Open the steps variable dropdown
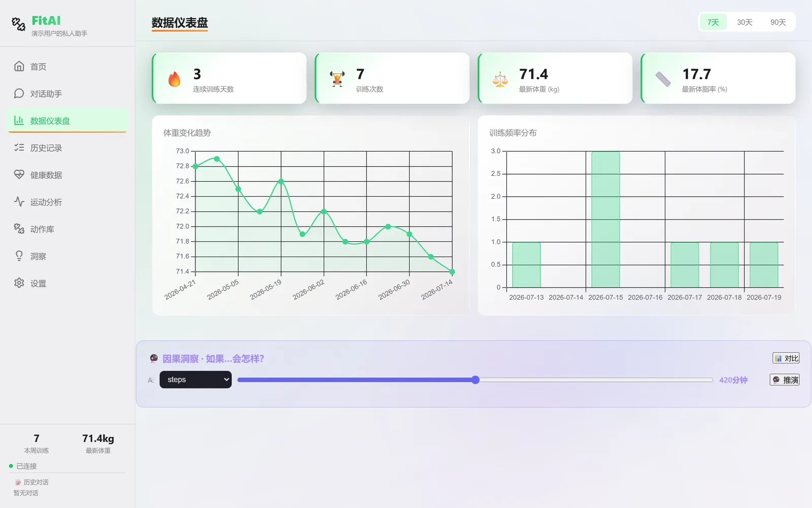Screen dimensions: 812x508 pyautogui.click(x=195, y=379)
